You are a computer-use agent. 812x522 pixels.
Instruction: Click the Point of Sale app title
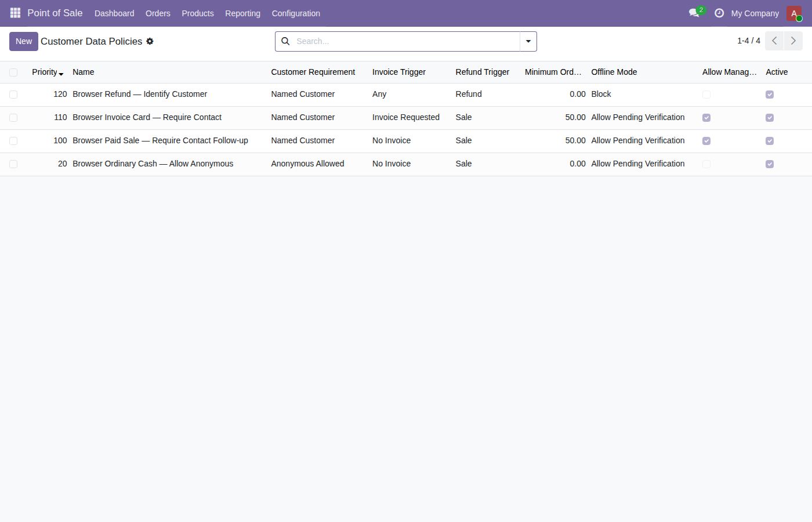tap(55, 13)
